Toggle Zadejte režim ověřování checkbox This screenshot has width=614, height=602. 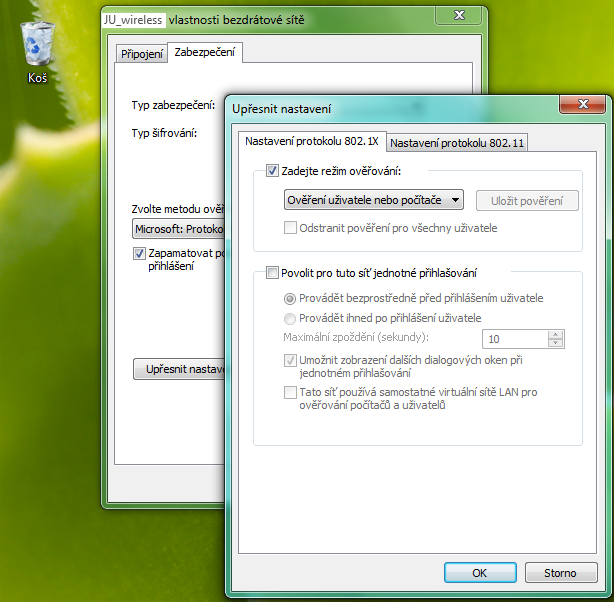coord(272,171)
